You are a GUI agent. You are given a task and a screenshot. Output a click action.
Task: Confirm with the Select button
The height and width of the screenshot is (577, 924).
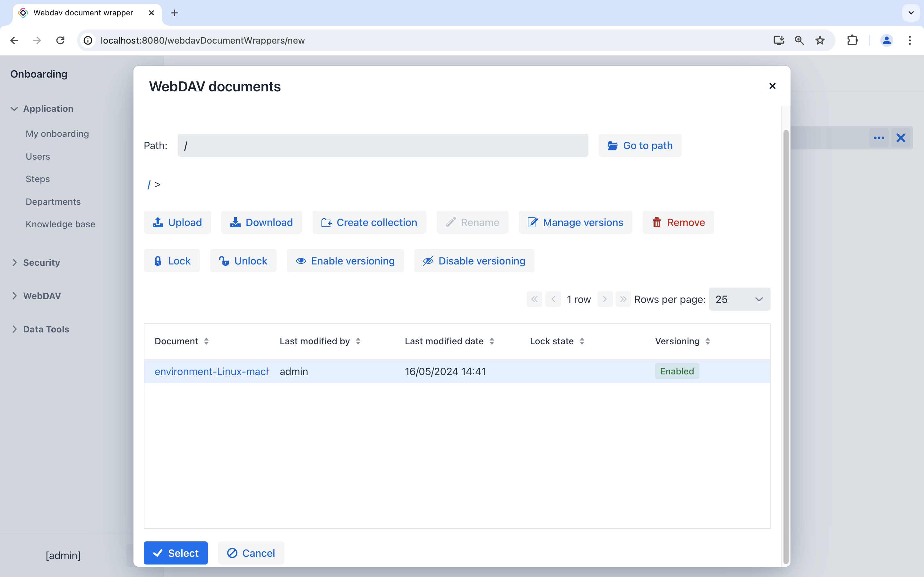[x=175, y=553]
